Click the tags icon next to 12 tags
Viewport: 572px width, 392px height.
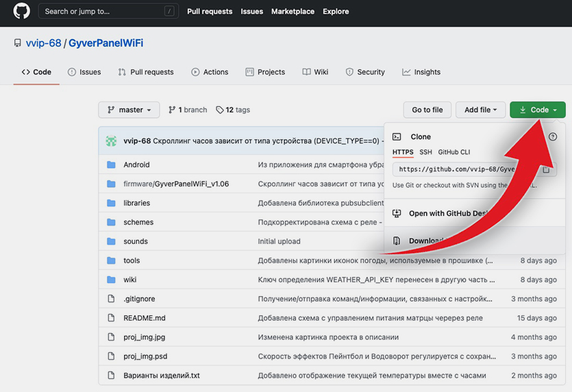(x=219, y=110)
